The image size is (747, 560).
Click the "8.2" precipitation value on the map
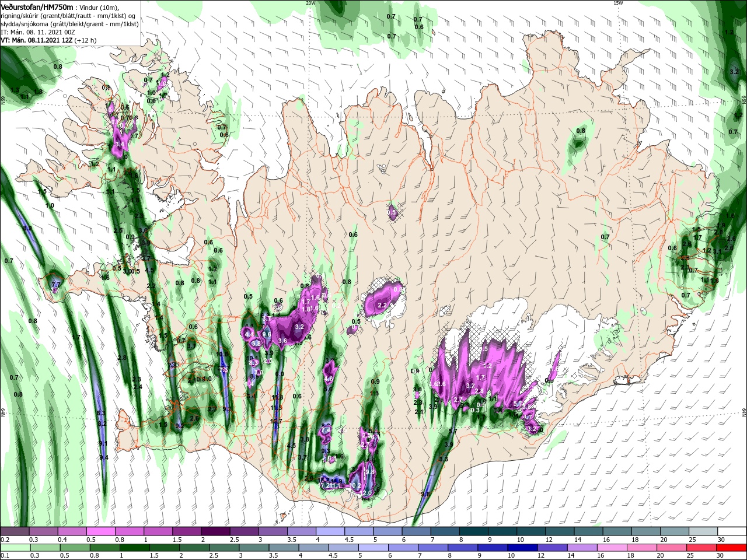pos(102,423)
